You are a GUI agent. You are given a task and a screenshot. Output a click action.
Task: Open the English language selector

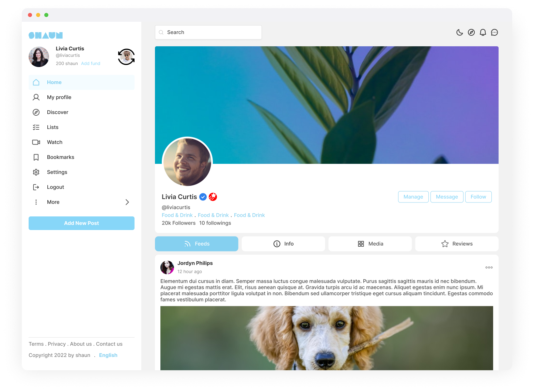(x=108, y=355)
